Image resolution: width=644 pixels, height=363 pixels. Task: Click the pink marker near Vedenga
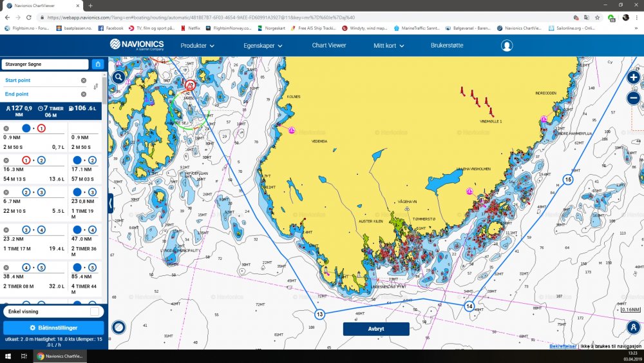point(292,130)
